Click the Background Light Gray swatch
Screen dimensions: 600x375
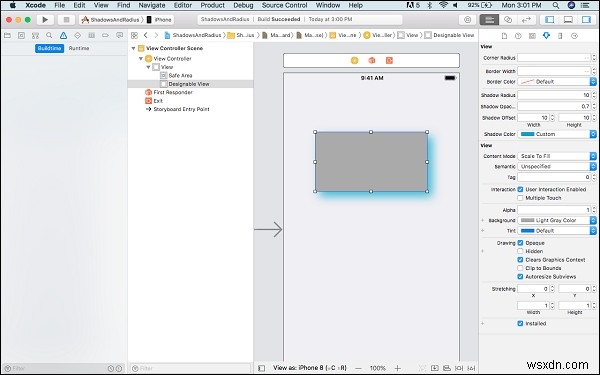pos(527,220)
